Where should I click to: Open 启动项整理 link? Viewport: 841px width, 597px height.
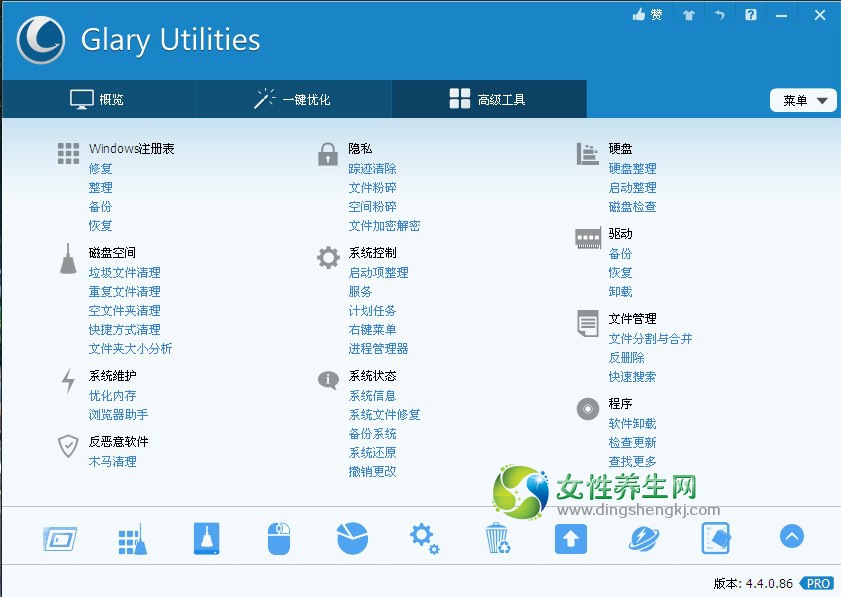[x=378, y=272]
